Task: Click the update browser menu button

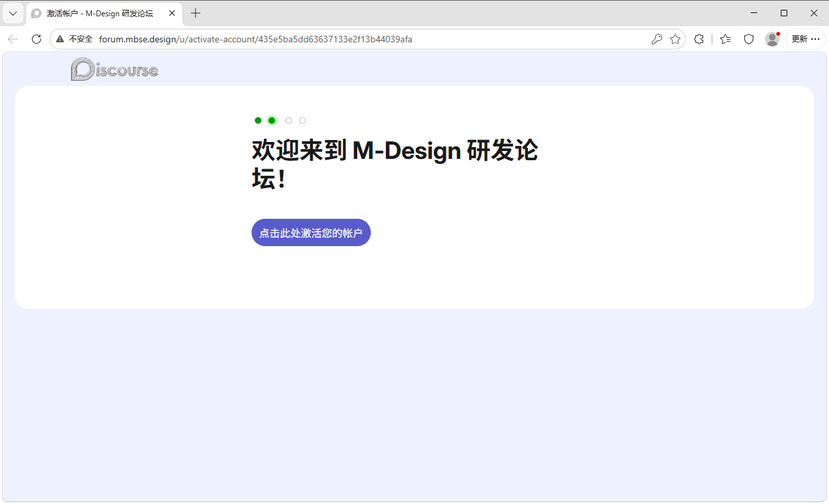Action: [x=806, y=39]
